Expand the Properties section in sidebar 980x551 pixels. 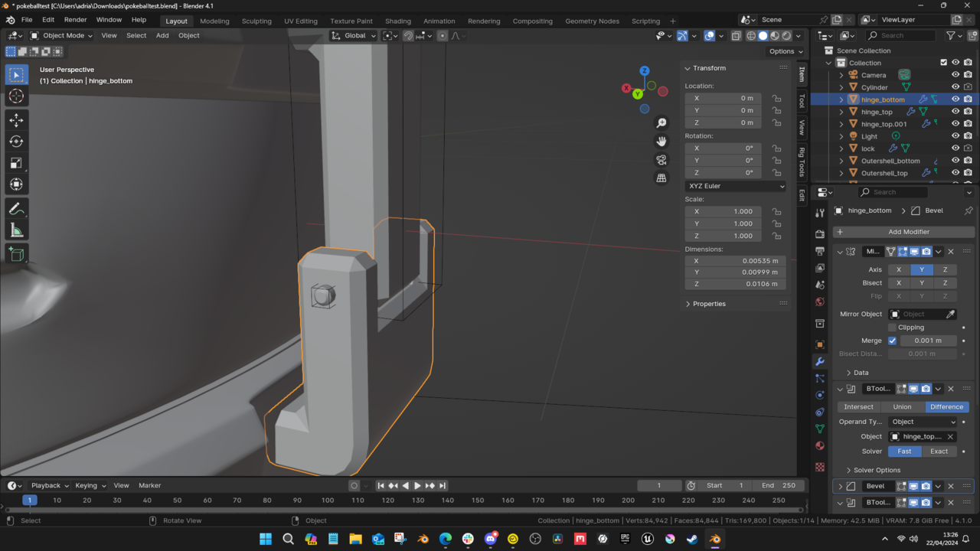709,304
